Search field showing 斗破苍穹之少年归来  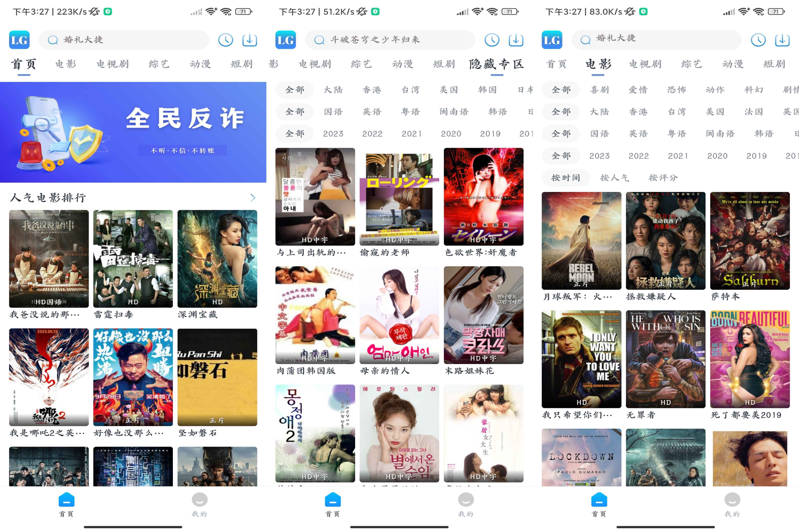[x=390, y=40]
